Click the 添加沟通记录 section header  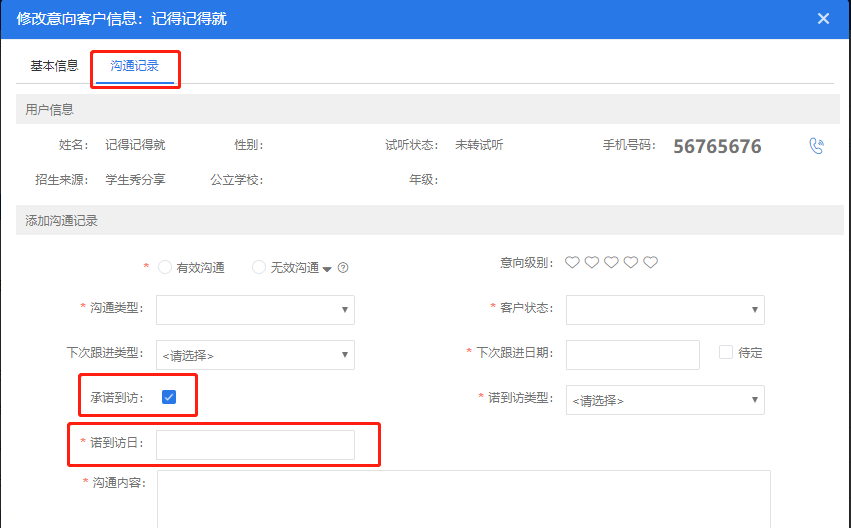click(429, 220)
